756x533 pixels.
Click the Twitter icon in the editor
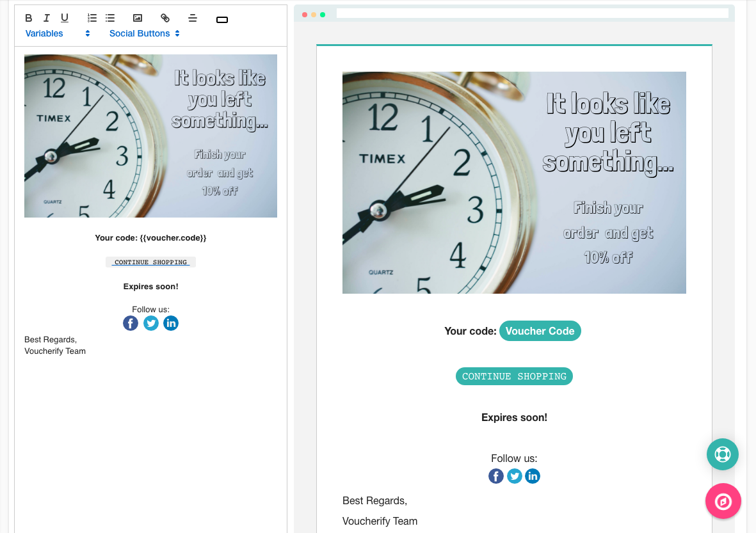point(151,323)
